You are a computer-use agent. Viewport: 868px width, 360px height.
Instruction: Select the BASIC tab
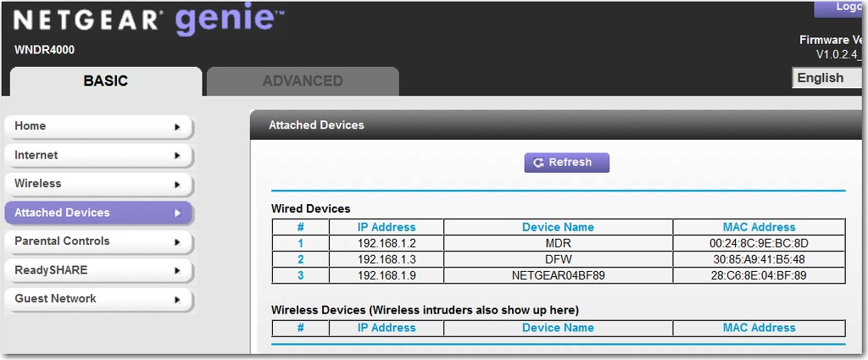(106, 81)
